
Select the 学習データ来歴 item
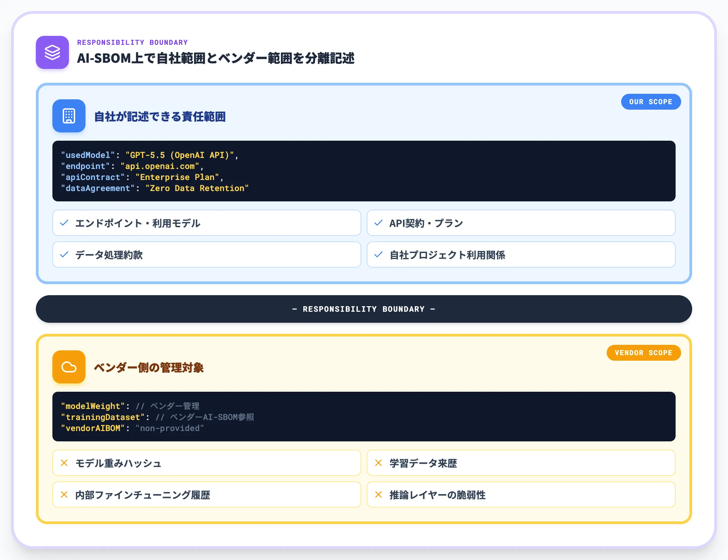pyautogui.click(x=521, y=463)
